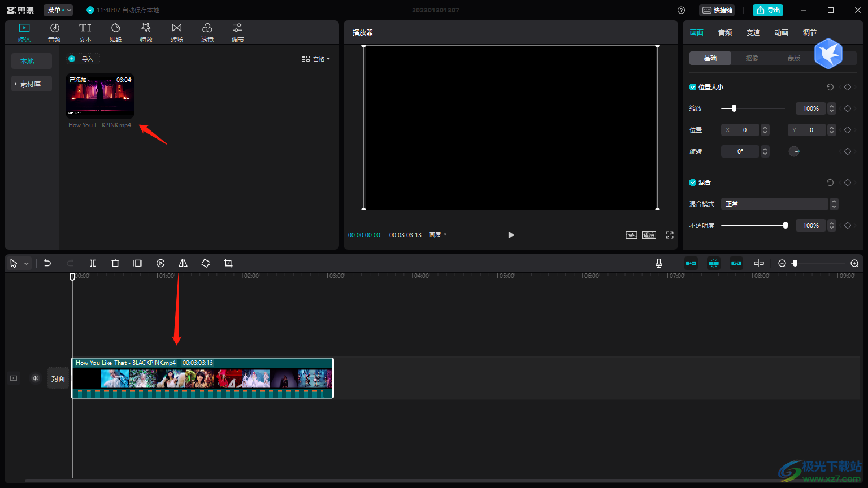The height and width of the screenshot is (488, 868).
Task: Open the 调节 adjustment tab in top toolbar
Action: tap(238, 33)
